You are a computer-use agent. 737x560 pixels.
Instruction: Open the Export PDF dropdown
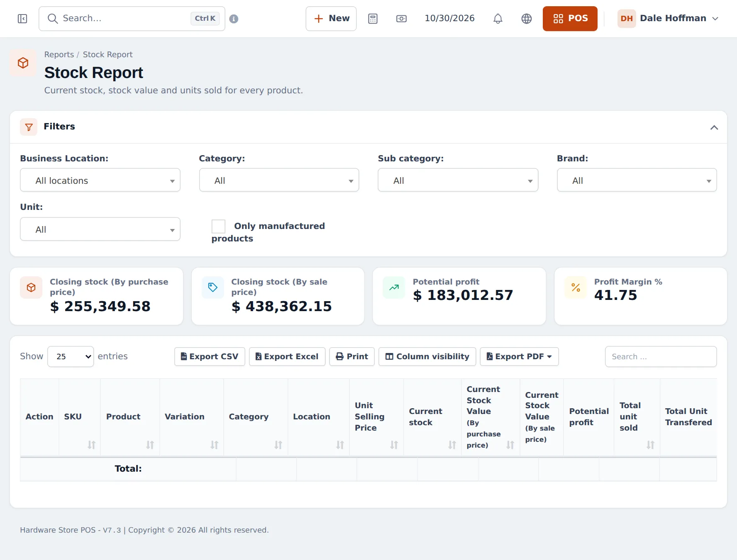519,357
